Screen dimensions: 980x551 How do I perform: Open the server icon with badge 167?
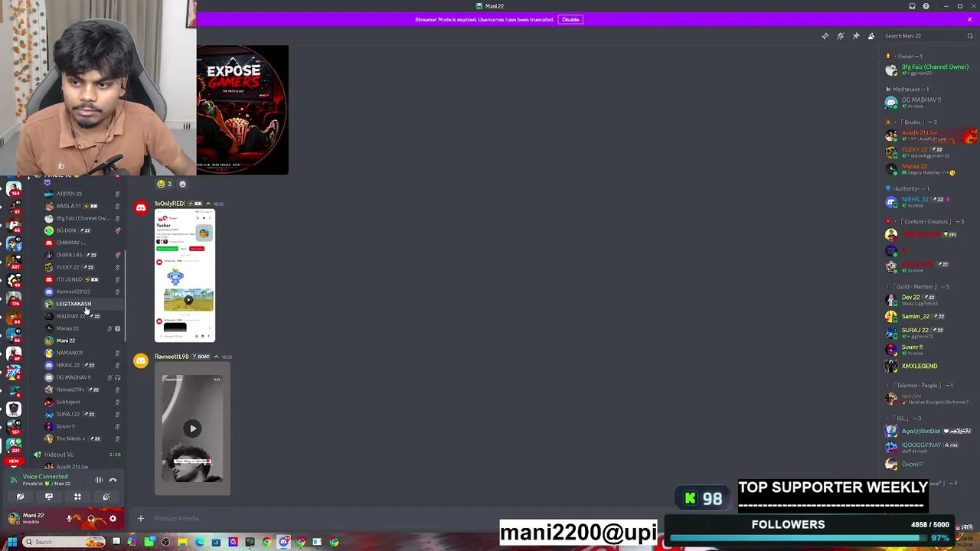click(14, 425)
